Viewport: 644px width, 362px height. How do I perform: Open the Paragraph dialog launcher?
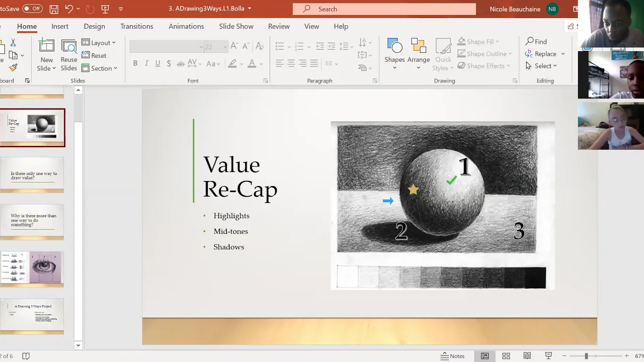click(375, 80)
